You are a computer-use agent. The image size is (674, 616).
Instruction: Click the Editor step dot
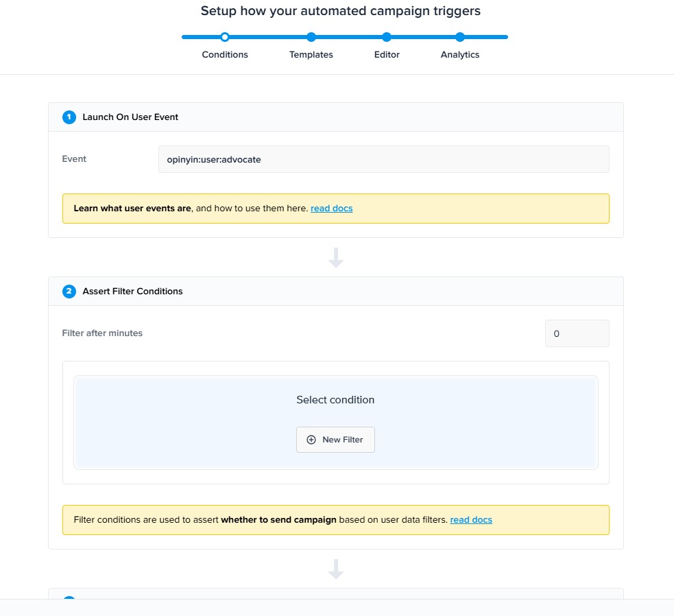point(387,37)
